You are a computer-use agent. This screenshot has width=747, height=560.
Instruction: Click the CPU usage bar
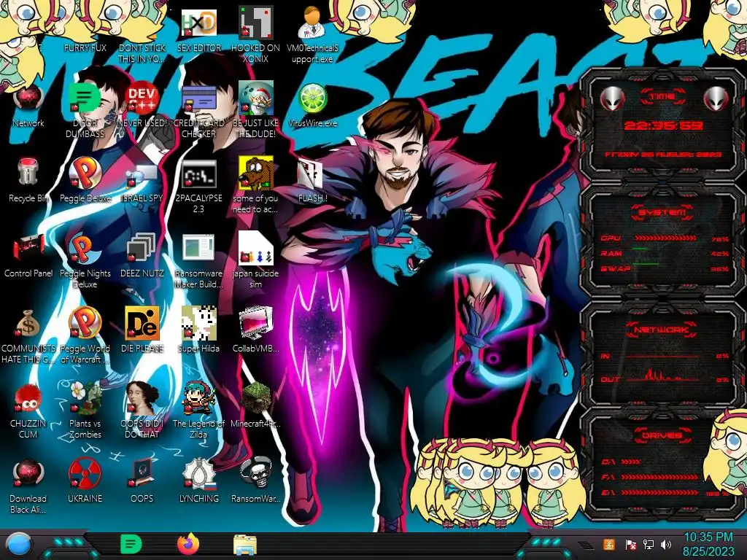[665, 238]
